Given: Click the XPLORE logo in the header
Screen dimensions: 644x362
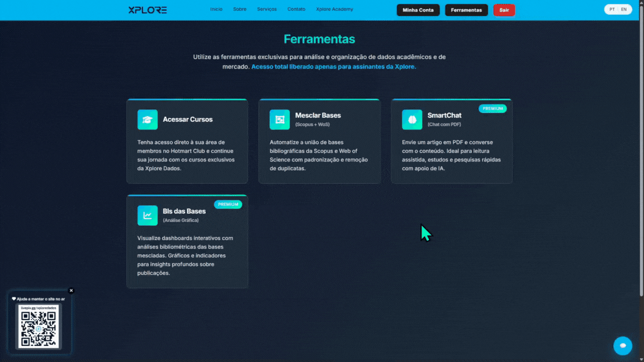Looking at the screenshot, I should (146, 9).
